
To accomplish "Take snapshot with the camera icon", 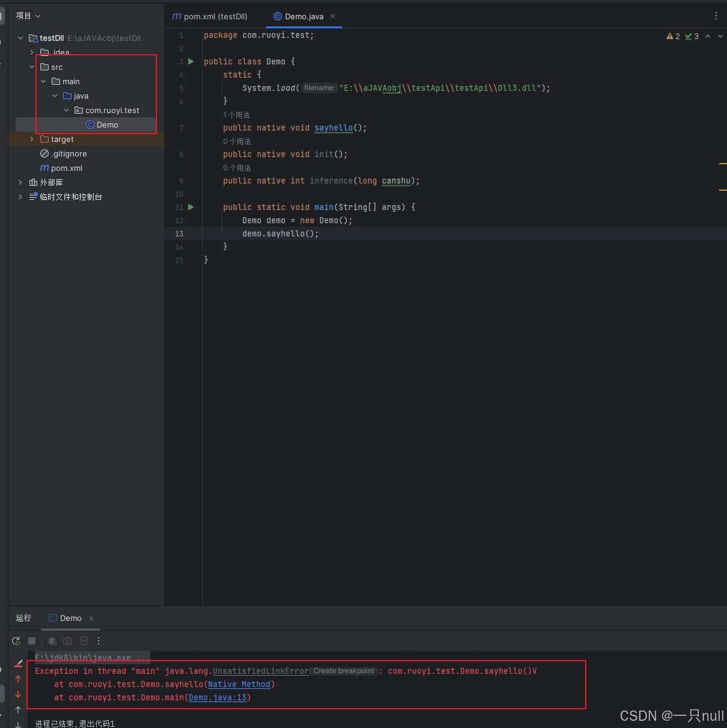I will (x=67, y=641).
